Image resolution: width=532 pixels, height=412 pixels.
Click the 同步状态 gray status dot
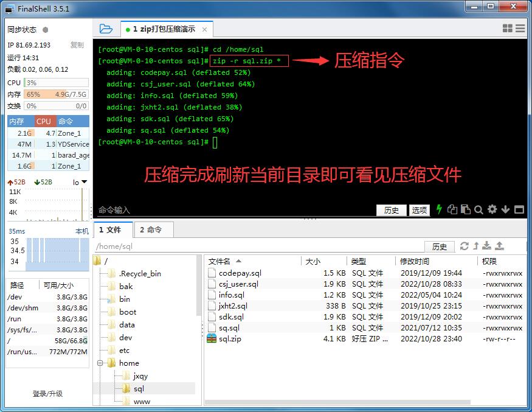pos(45,30)
